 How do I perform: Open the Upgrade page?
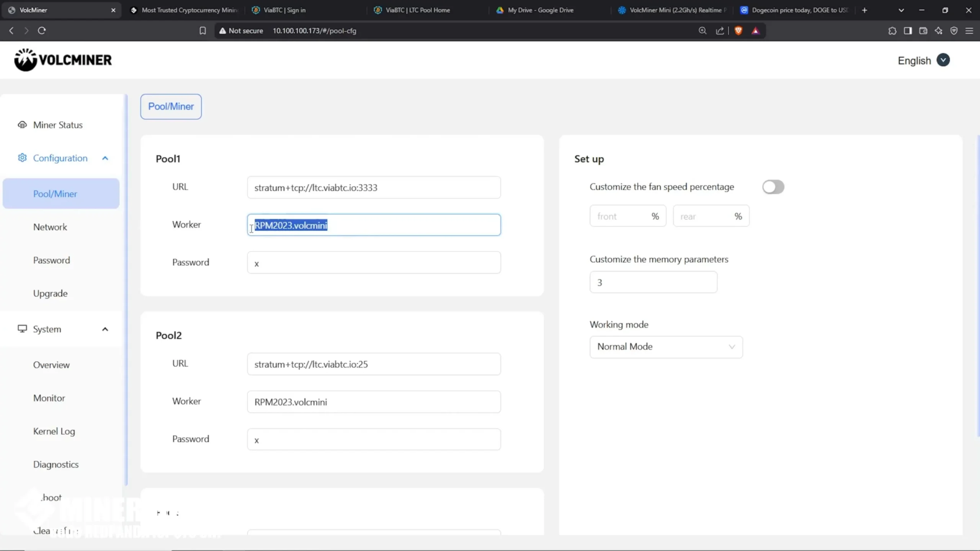coord(50,293)
